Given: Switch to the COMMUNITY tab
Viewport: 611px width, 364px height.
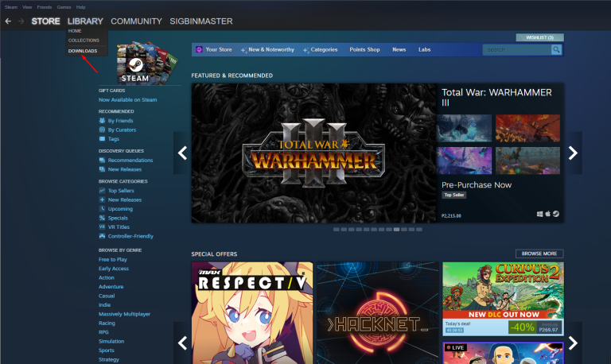Looking at the screenshot, I should coord(136,21).
